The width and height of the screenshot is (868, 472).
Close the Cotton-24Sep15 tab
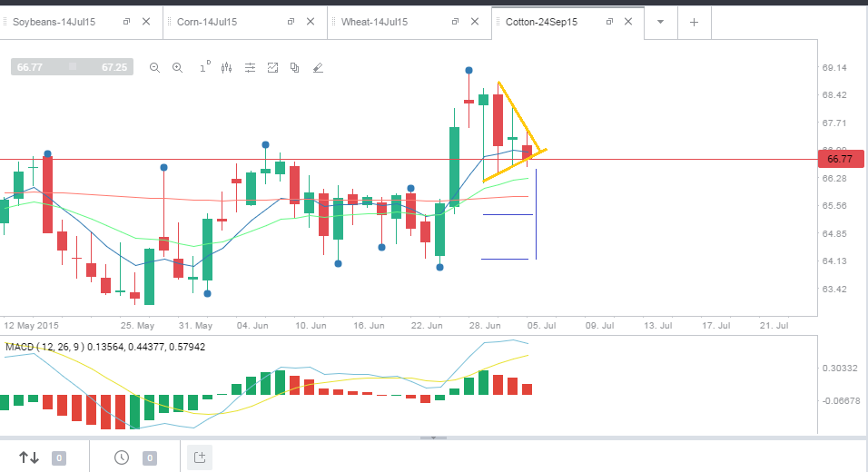coord(628,22)
